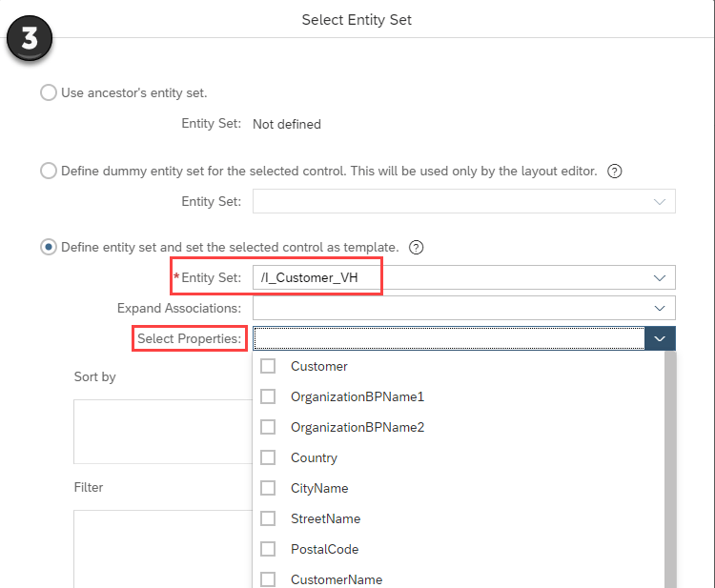Check the CustomerName property
715x588 pixels.
coord(268,578)
